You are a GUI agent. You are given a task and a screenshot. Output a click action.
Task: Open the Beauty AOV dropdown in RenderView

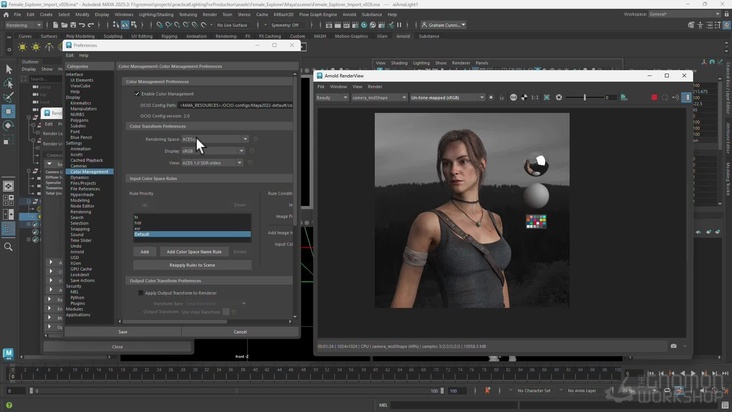click(331, 97)
